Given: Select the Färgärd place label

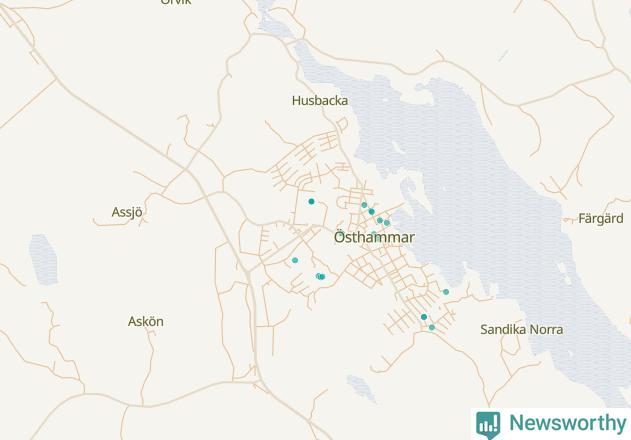Looking at the screenshot, I should pyautogui.click(x=601, y=219).
